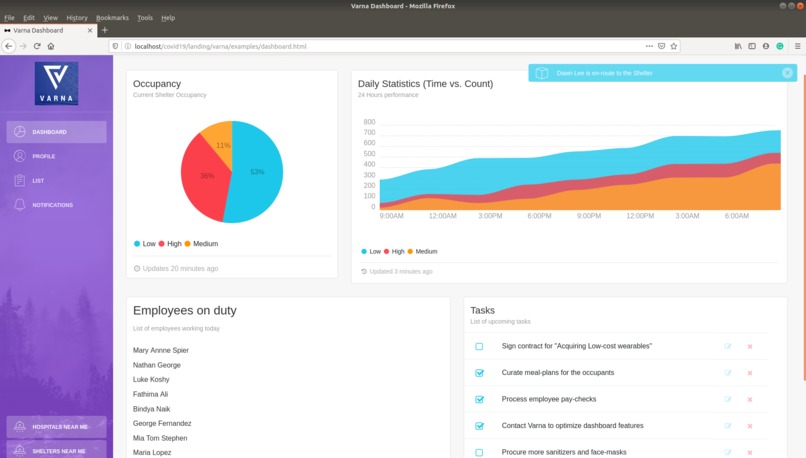Open the Firefox hamburger menu
This screenshot has width=806, height=458.
click(x=798, y=46)
